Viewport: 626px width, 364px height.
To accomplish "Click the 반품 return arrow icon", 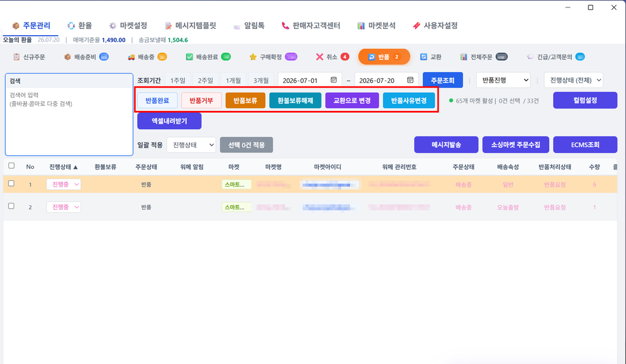I will coord(371,57).
